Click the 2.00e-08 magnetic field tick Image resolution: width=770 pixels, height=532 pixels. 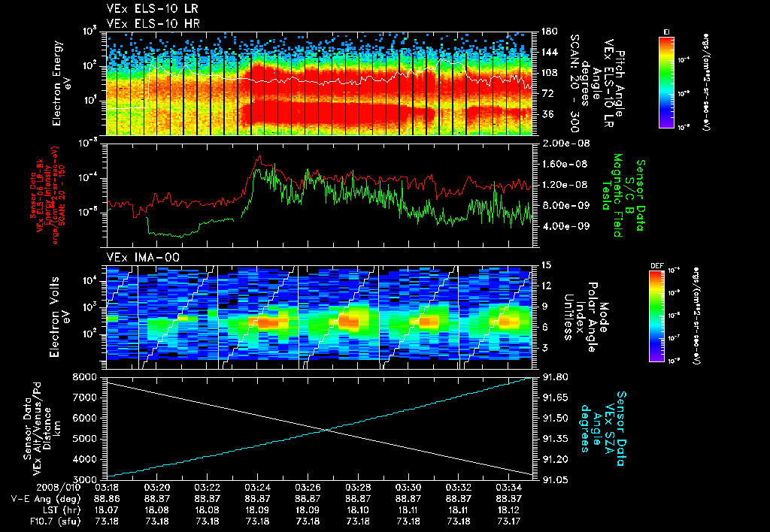pos(565,144)
